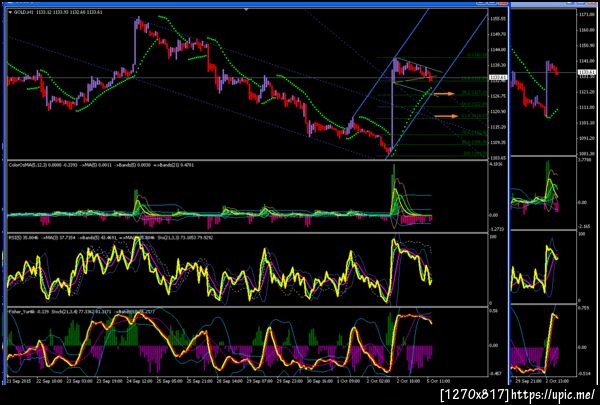Click the 1171.00 price label in right chart
The width and height of the screenshot is (600, 405).
click(586, 15)
